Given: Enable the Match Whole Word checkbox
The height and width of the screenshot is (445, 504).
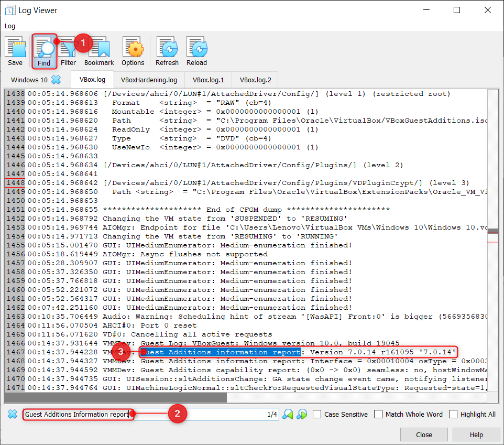Looking at the screenshot, I should click(x=378, y=414).
